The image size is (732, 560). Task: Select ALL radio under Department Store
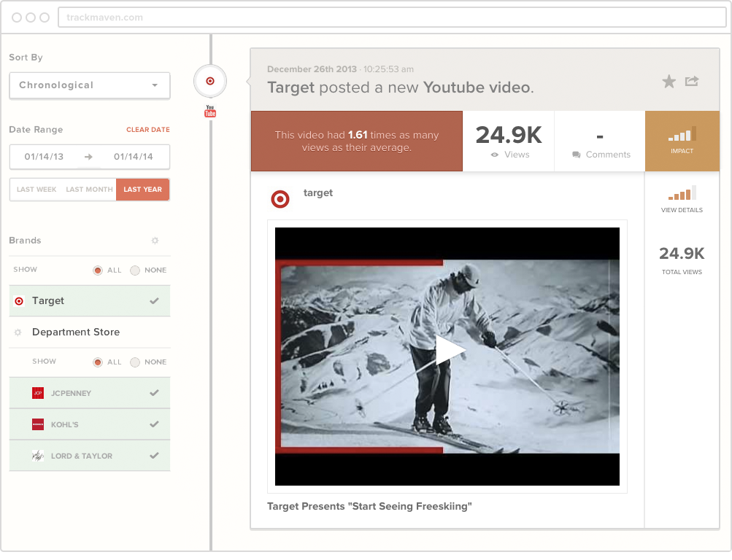coord(98,362)
